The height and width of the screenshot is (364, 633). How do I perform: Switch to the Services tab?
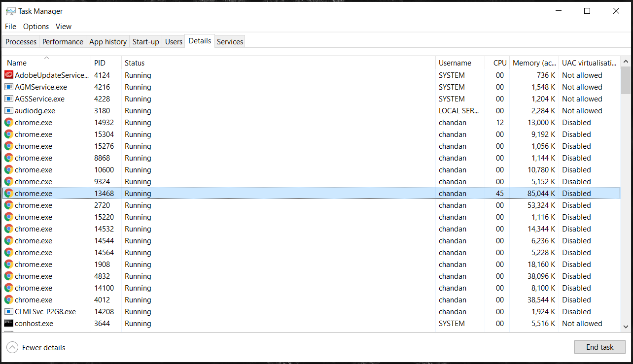[230, 42]
